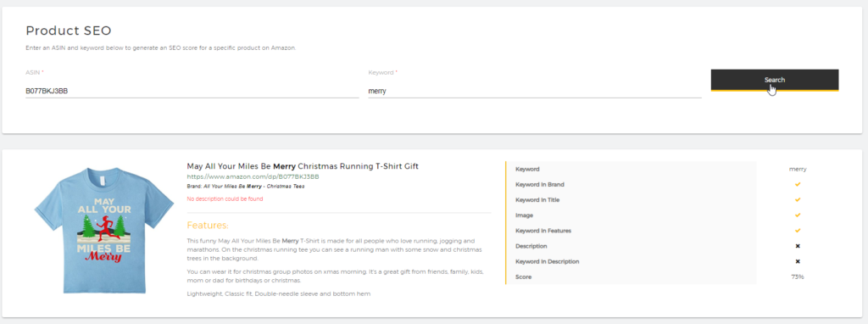Click the Product SEO page heading

70,31
